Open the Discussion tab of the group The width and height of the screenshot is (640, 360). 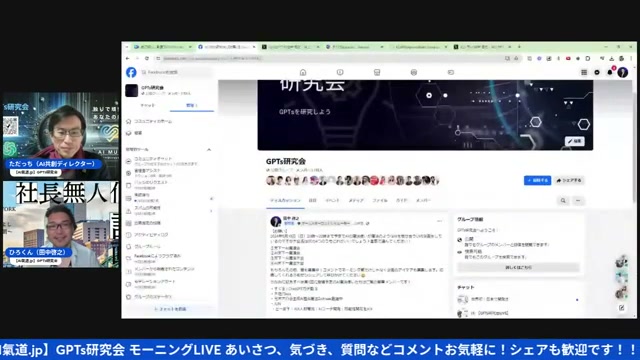pyautogui.click(x=285, y=200)
